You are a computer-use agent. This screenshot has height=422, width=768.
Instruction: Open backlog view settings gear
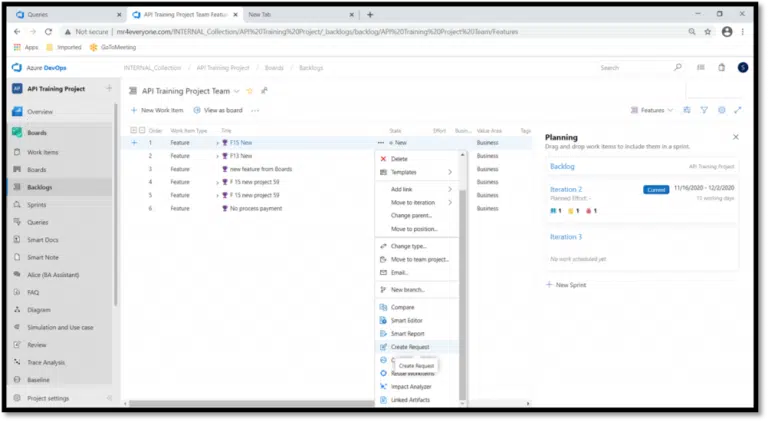[x=721, y=110]
